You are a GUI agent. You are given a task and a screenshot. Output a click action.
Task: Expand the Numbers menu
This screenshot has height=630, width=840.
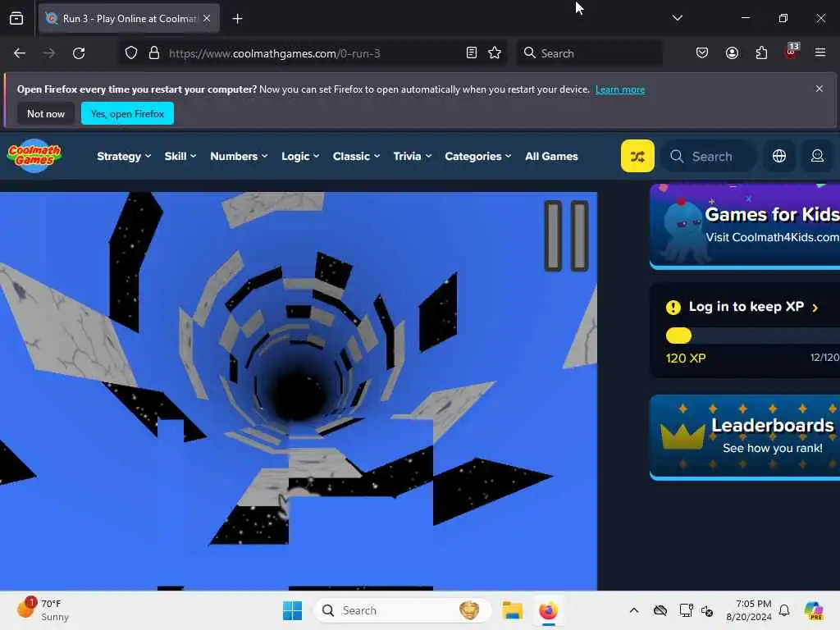[x=239, y=157]
